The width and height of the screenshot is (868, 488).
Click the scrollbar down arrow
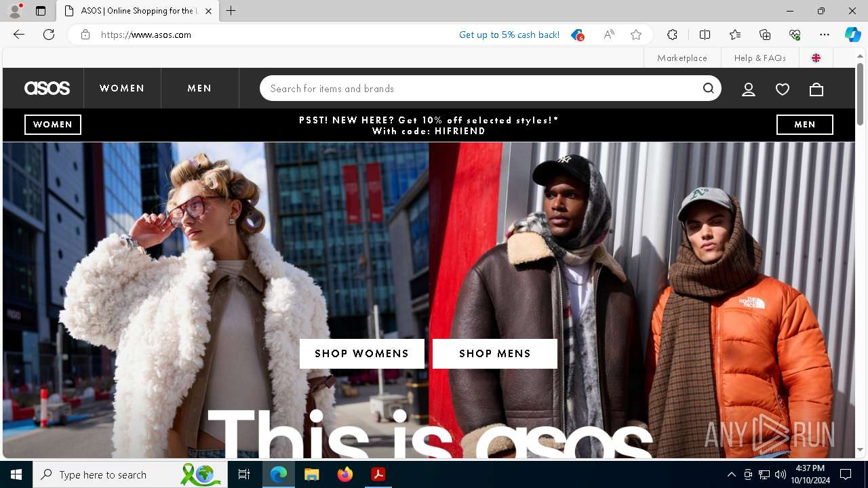860,450
